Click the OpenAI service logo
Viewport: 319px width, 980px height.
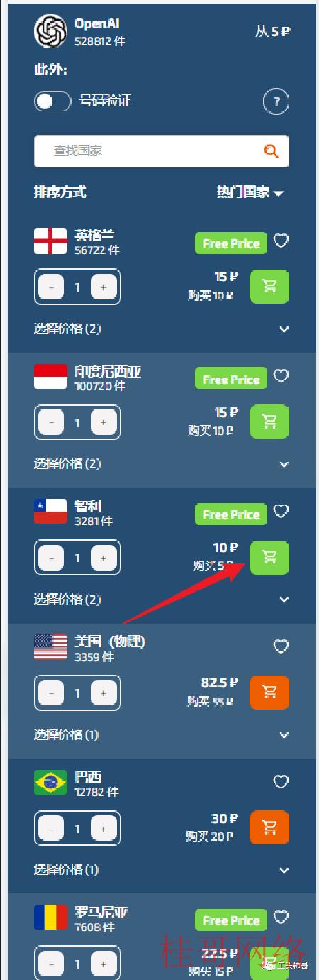pyautogui.click(x=51, y=31)
